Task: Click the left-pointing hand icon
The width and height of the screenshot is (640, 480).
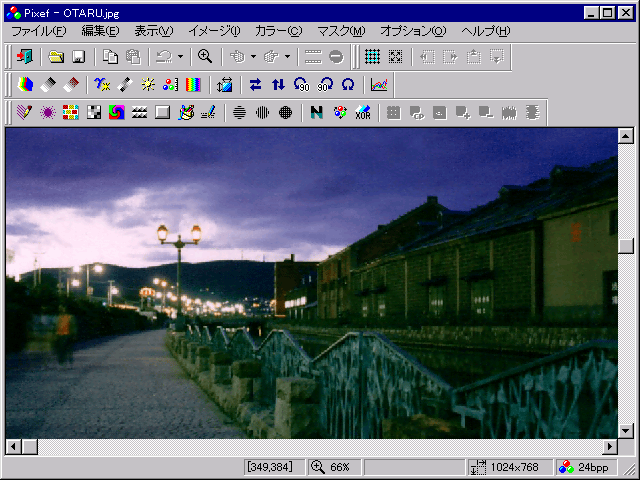Action: [x=237, y=56]
